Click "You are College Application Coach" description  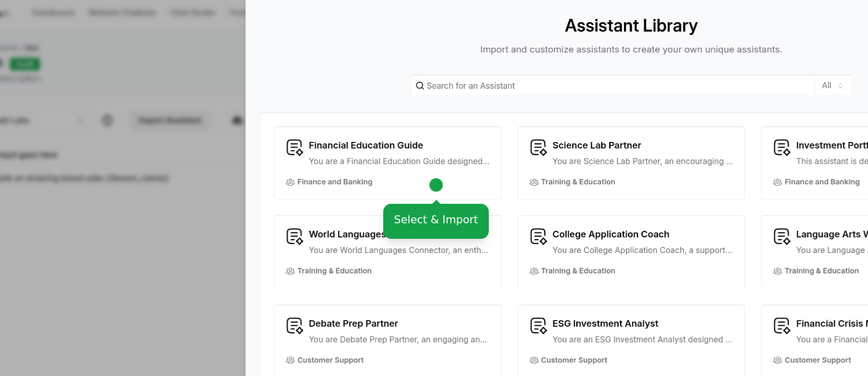tap(643, 250)
